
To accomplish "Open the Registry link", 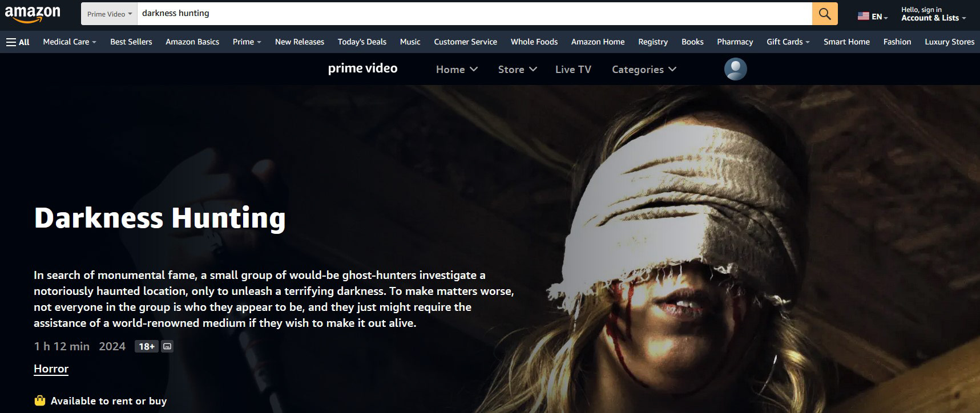I will tap(653, 42).
